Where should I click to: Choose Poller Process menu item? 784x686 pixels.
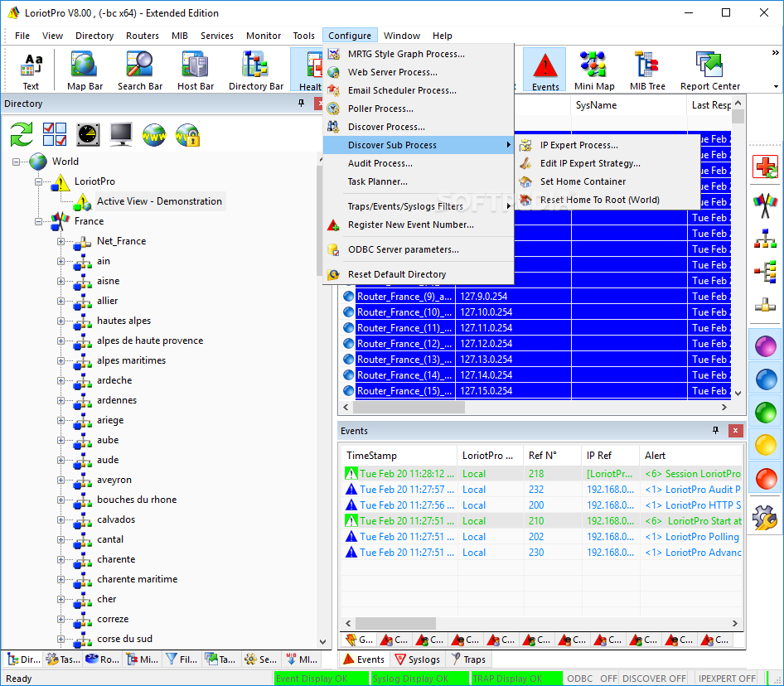[x=419, y=109]
